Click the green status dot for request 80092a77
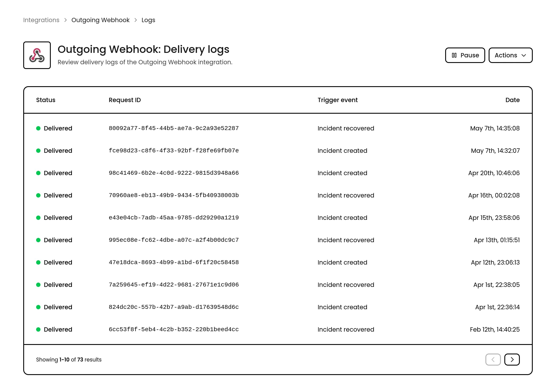Image resolution: width=559 pixels, height=392 pixels. (38, 128)
